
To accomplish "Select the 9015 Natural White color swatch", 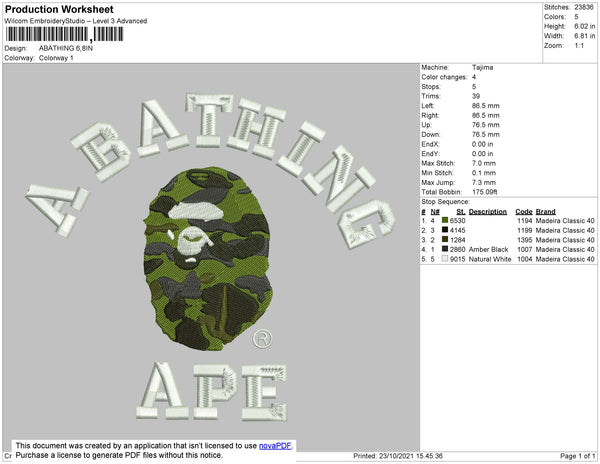I will 445,259.
